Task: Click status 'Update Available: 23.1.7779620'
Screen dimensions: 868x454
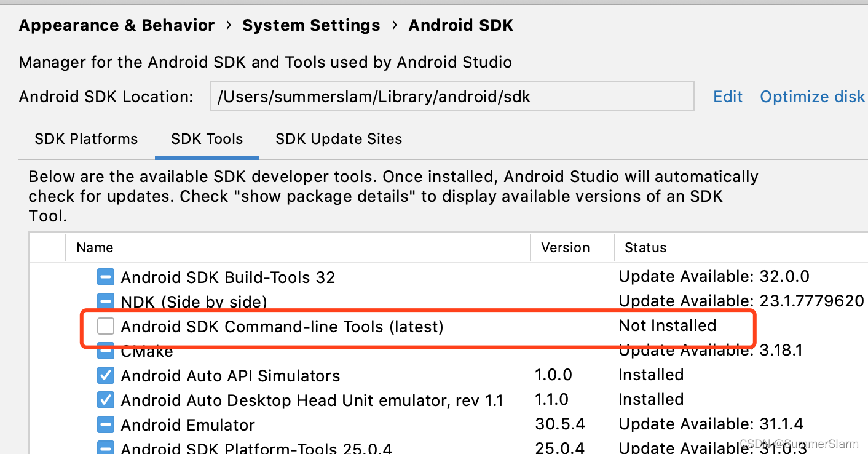Action: [x=741, y=301]
